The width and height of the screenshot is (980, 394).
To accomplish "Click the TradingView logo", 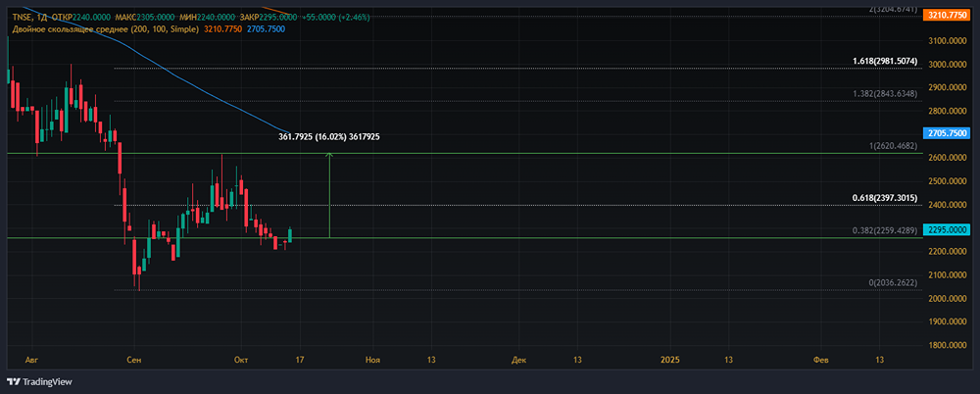I will (39, 381).
